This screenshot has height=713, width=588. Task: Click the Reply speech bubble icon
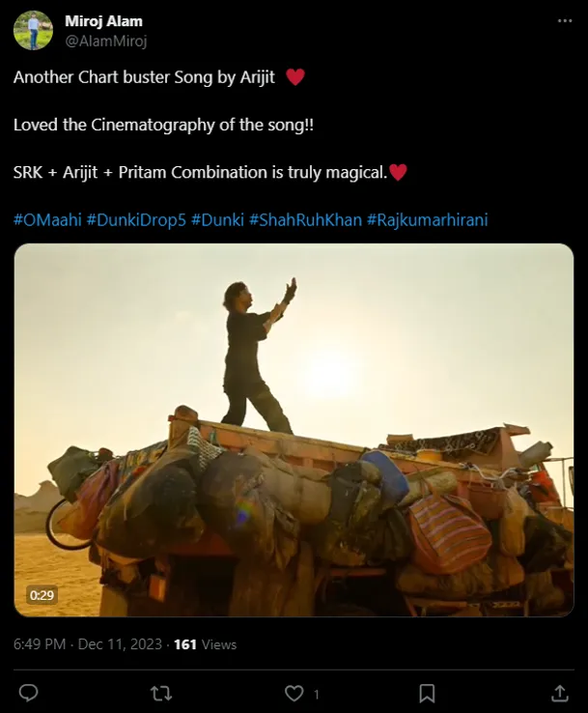29,693
